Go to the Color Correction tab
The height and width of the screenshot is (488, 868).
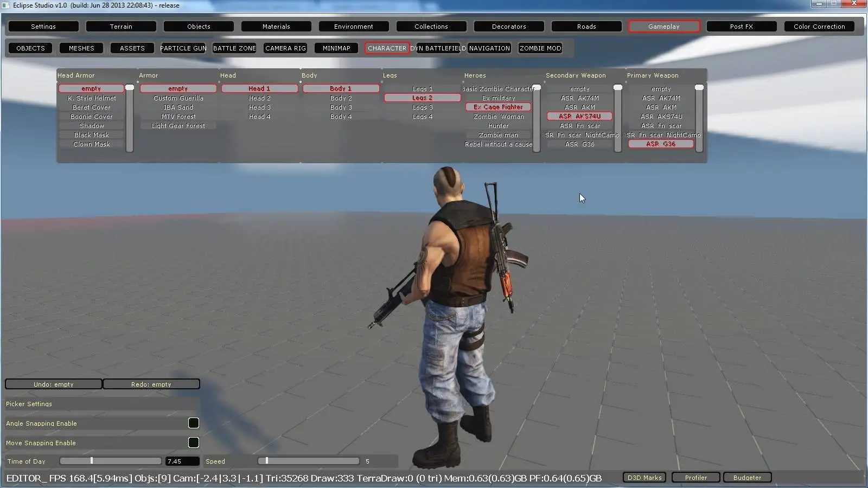click(819, 27)
